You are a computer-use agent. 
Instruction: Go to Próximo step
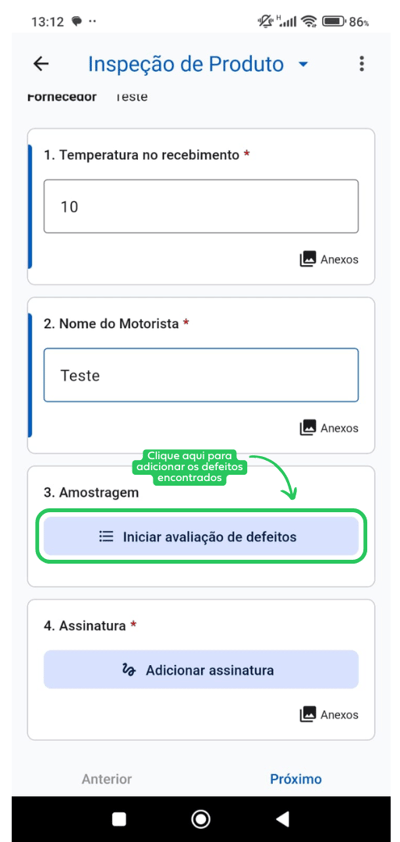pyautogui.click(x=296, y=779)
